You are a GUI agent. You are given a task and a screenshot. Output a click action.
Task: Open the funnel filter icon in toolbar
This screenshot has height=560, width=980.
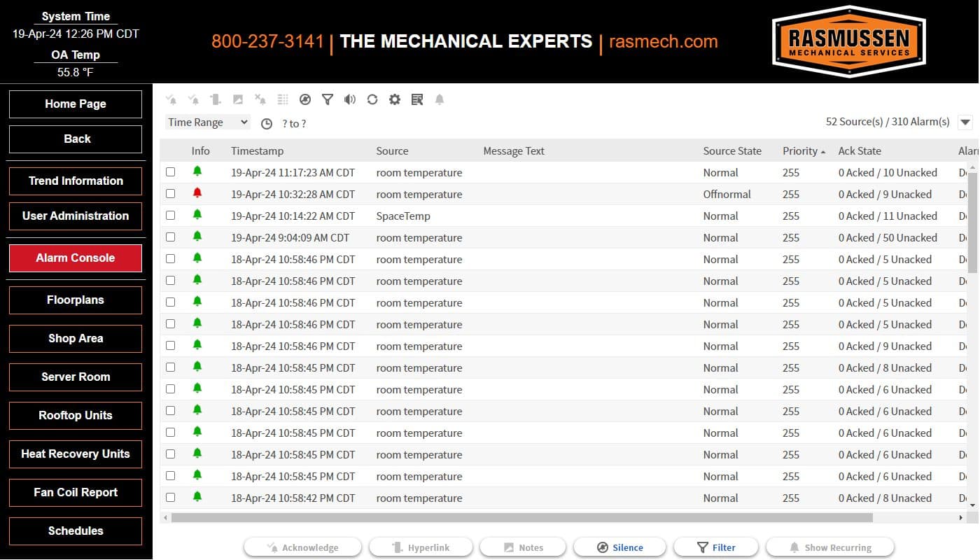click(x=328, y=99)
